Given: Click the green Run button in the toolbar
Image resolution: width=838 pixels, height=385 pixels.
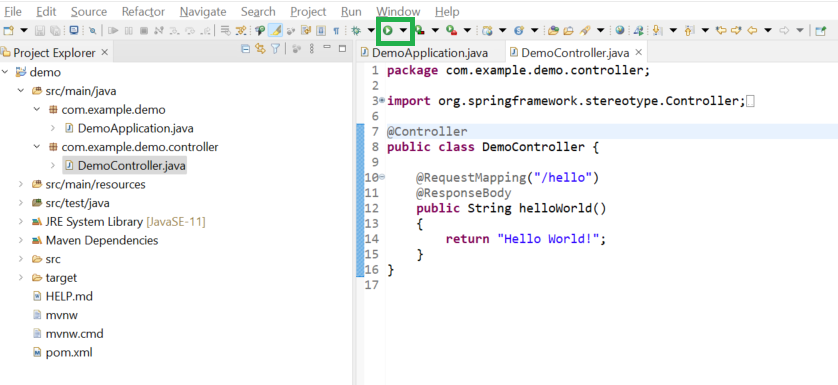Looking at the screenshot, I should pyautogui.click(x=388, y=30).
